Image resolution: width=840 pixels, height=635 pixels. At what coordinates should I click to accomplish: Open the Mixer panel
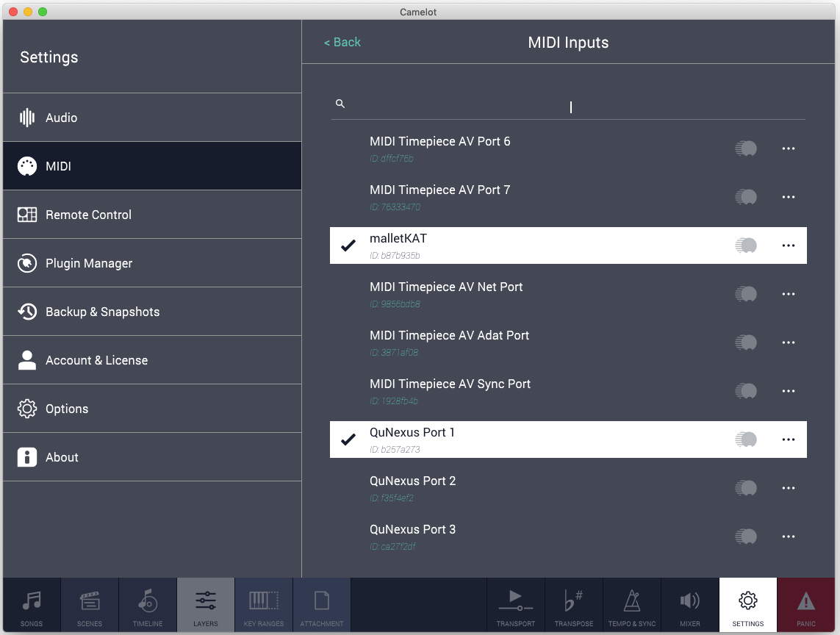pyautogui.click(x=689, y=604)
